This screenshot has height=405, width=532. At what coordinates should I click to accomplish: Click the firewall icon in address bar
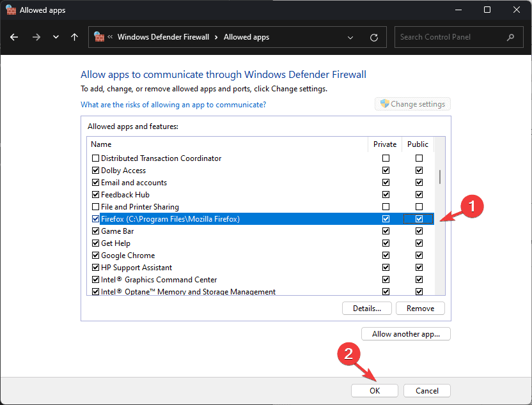[99, 36]
